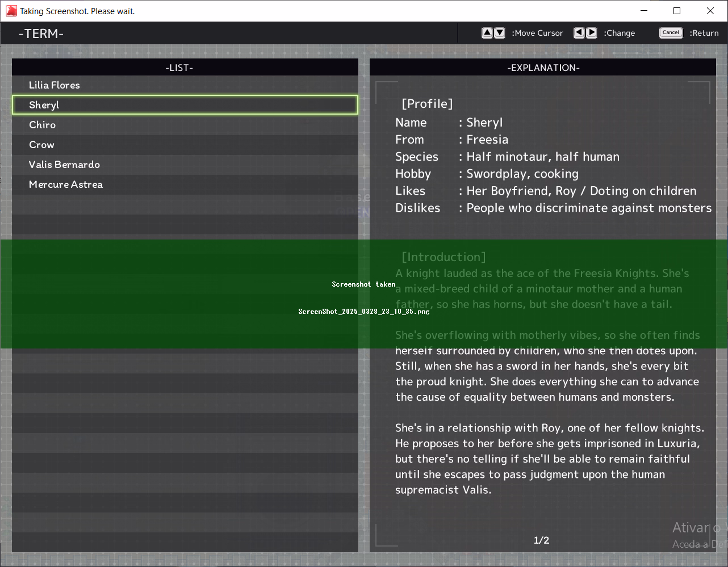
Task: Close the game window
Action: pos(710,11)
